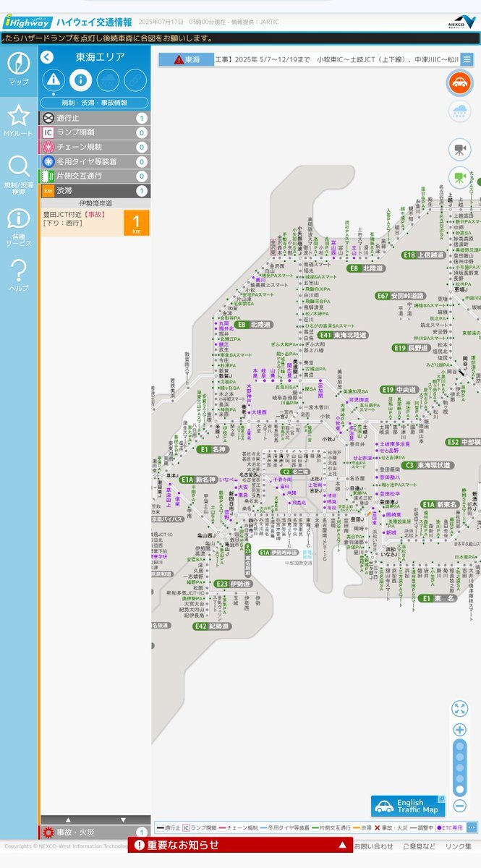The height and width of the screenshot is (868, 481).
Task: Select circled i information tab
Action: click(x=81, y=80)
